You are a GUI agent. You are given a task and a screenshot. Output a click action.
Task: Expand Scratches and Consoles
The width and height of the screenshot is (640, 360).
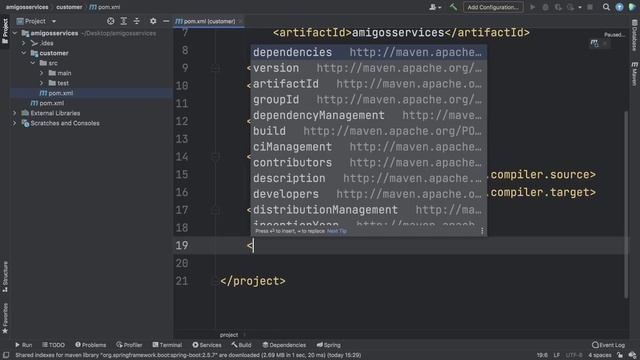tap(15, 123)
